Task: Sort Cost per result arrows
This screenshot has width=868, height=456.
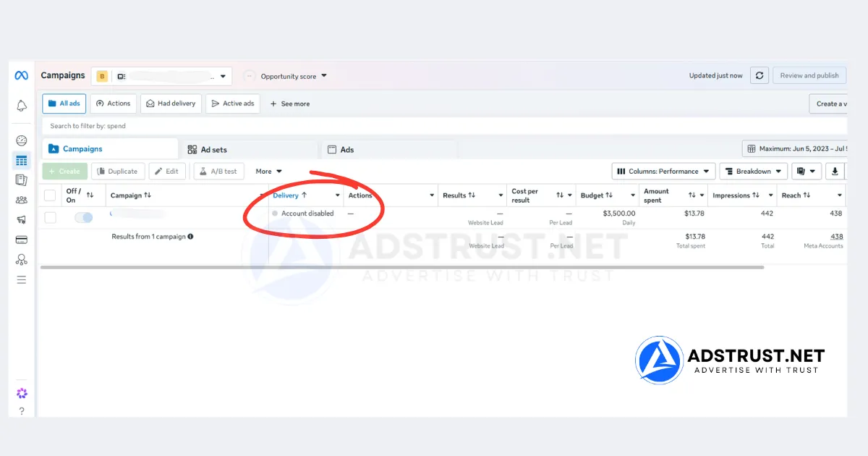Action: pos(560,195)
